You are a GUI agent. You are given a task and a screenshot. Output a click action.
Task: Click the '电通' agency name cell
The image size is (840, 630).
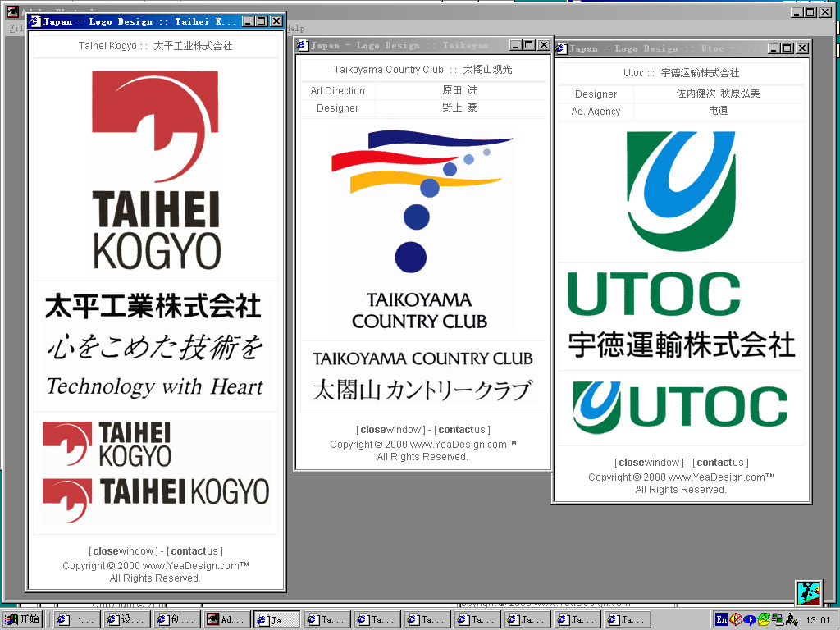tap(719, 111)
